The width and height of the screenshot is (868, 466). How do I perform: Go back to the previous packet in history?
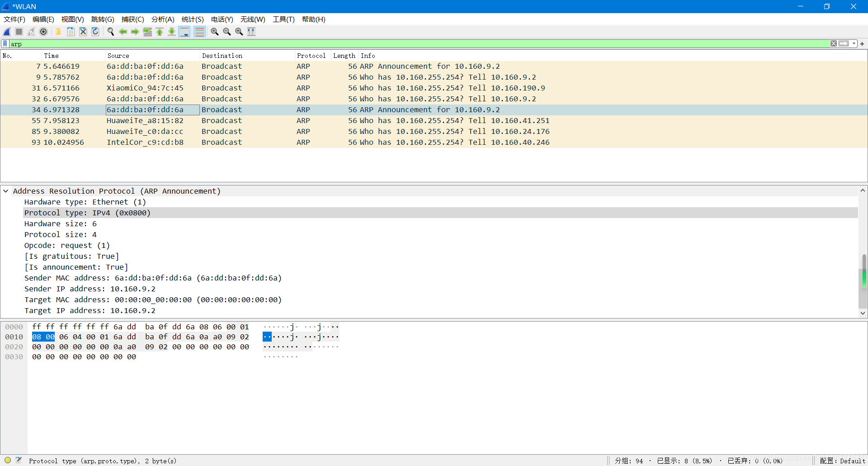[123, 32]
